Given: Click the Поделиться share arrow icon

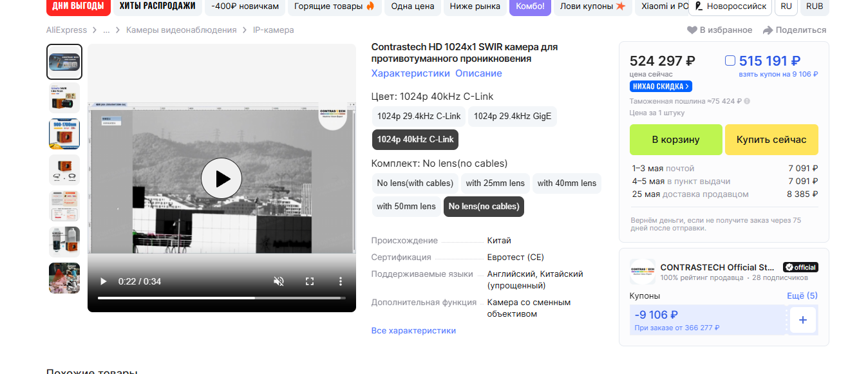Looking at the screenshot, I should [768, 30].
